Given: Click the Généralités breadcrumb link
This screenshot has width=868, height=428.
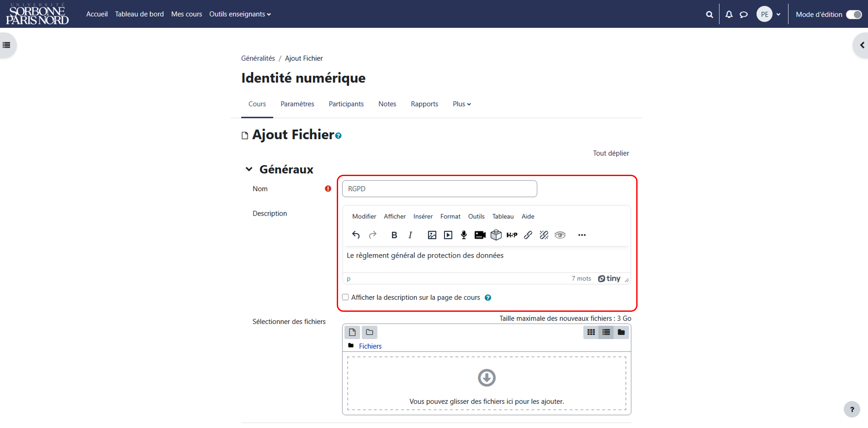Looking at the screenshot, I should pyautogui.click(x=258, y=58).
